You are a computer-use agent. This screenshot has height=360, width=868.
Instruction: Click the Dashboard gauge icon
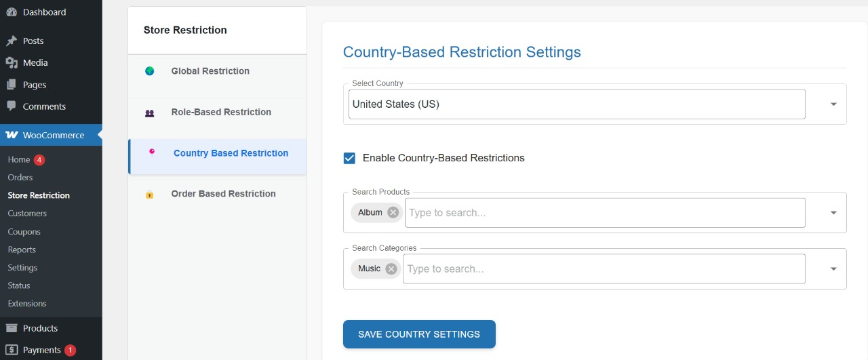click(12, 12)
